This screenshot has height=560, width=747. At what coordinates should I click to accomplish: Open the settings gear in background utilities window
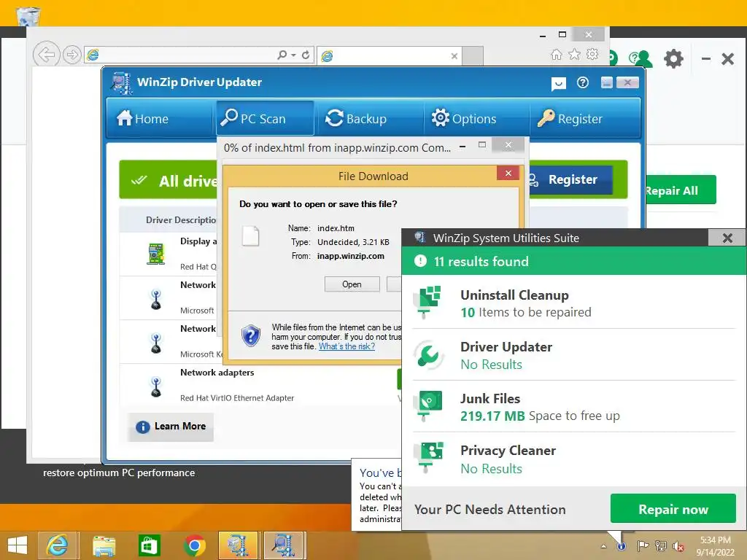click(673, 58)
